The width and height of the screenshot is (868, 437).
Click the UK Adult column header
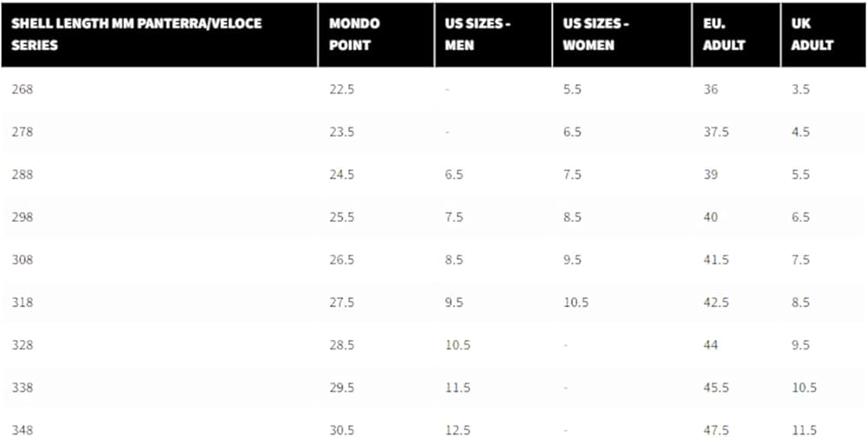812,34
